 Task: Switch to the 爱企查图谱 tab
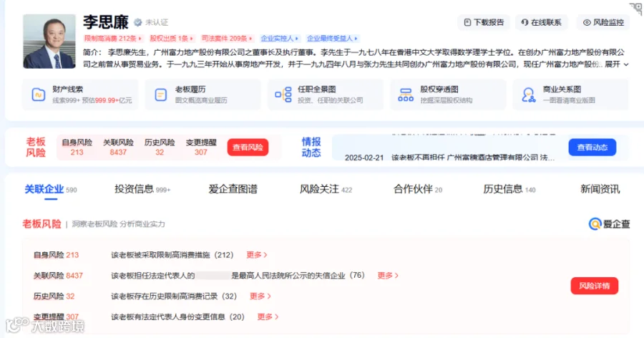pos(233,189)
